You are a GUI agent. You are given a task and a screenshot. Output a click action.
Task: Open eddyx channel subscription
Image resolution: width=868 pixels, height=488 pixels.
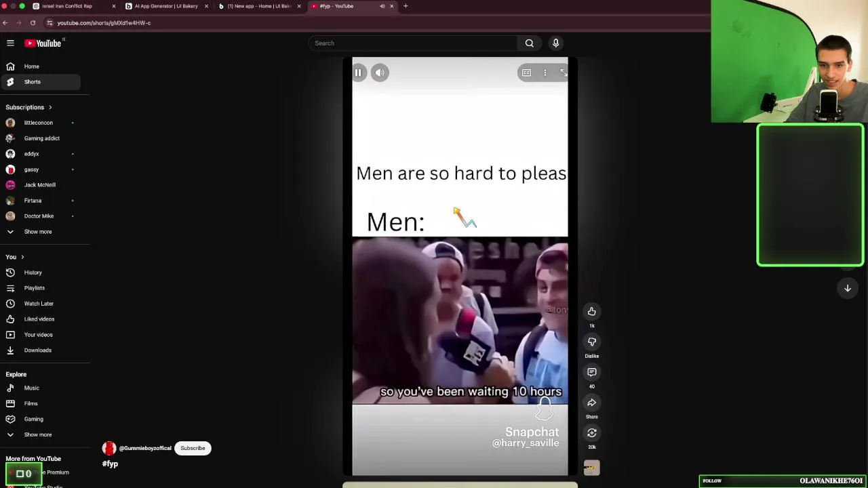pos(41,154)
